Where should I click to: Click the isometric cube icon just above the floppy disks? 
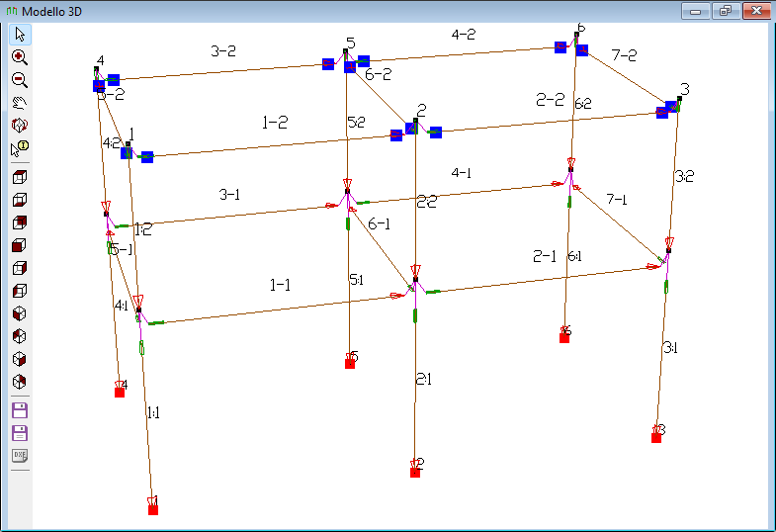(20, 381)
